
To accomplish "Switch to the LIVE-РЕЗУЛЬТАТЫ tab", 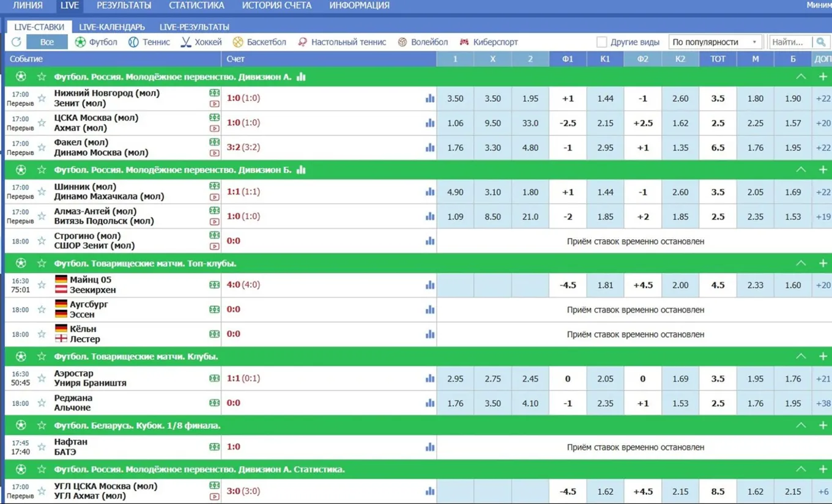I will [195, 27].
